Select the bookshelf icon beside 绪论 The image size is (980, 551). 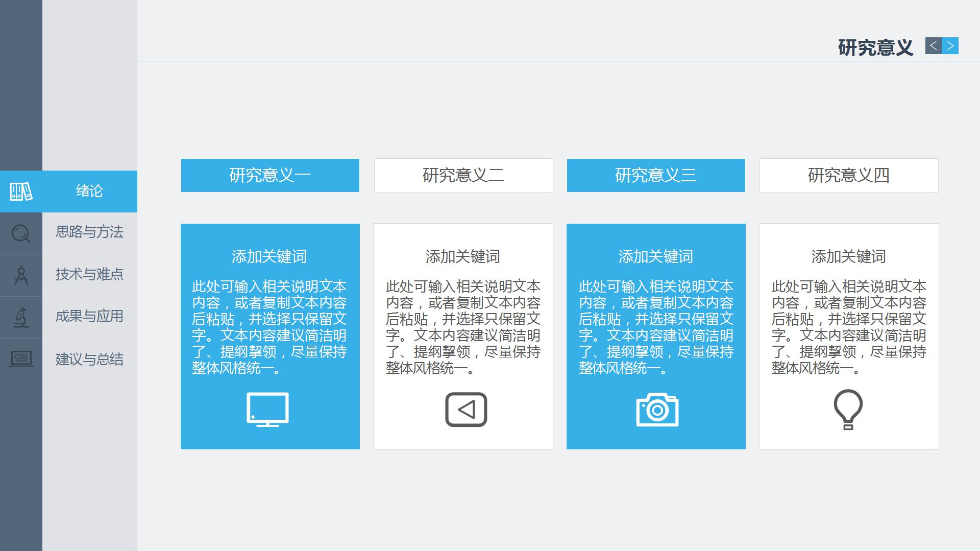point(20,192)
